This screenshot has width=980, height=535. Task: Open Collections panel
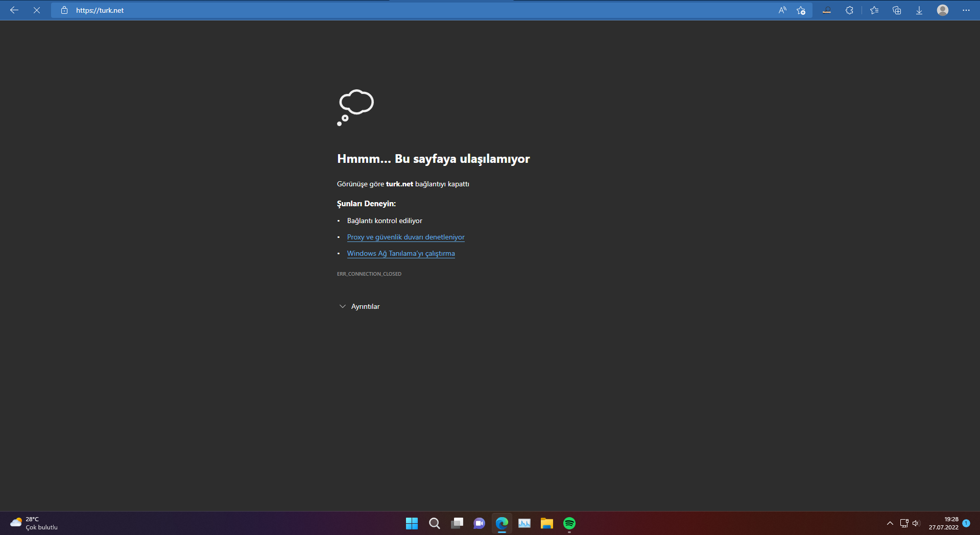pyautogui.click(x=897, y=10)
